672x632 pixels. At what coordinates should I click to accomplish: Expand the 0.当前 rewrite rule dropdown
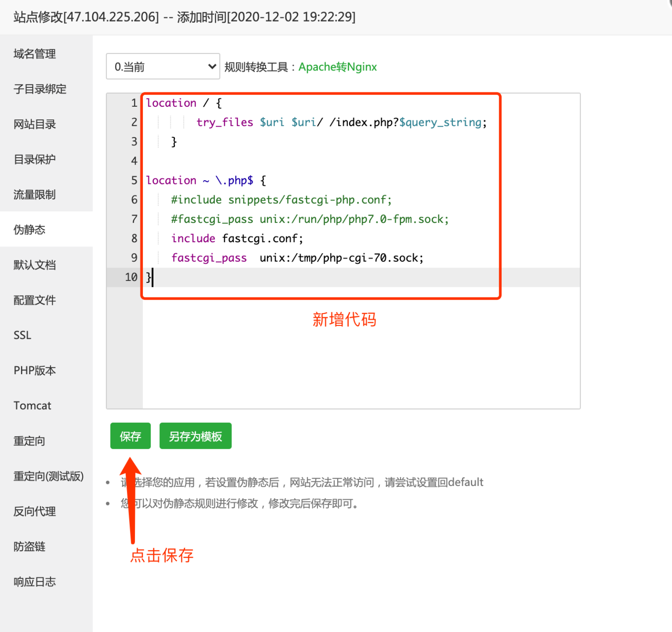[163, 66]
